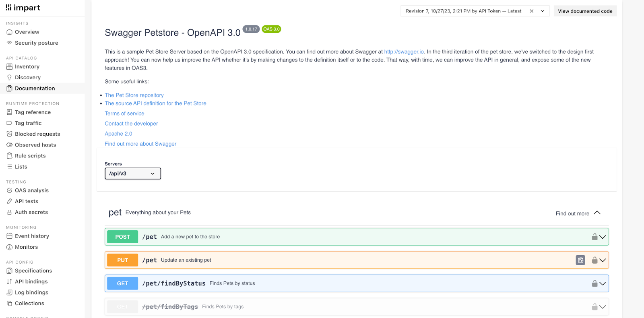
Task: Open The Pet Store repository link
Action: point(134,95)
